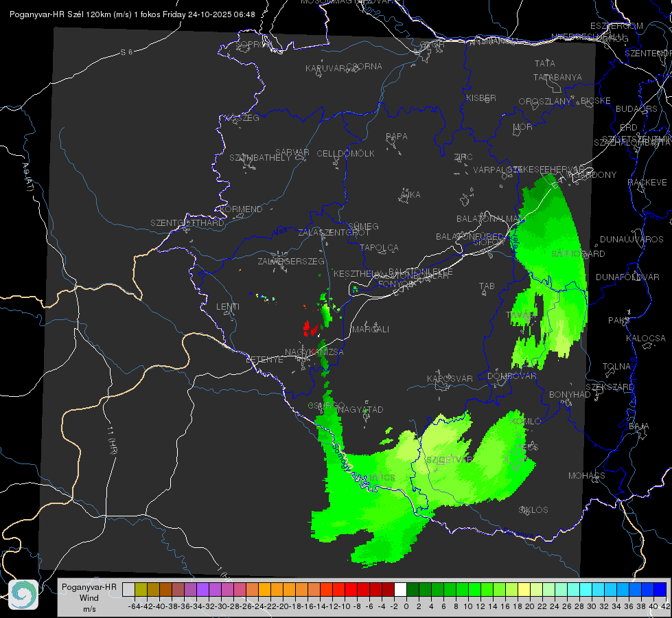The height and width of the screenshot is (618, 672).
Task: Click the BAJA town label
Action: 639,426
